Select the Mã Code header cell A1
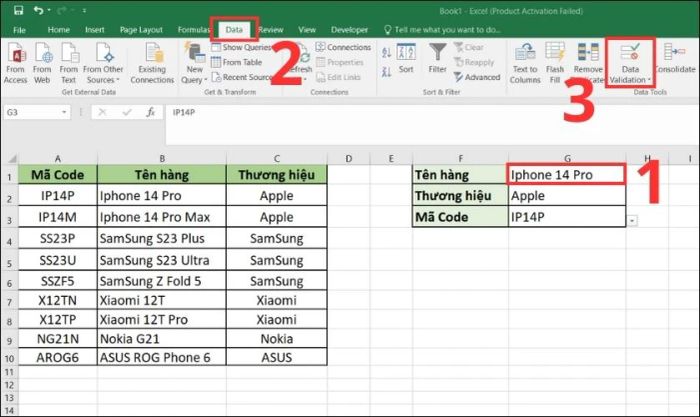 pyautogui.click(x=58, y=175)
